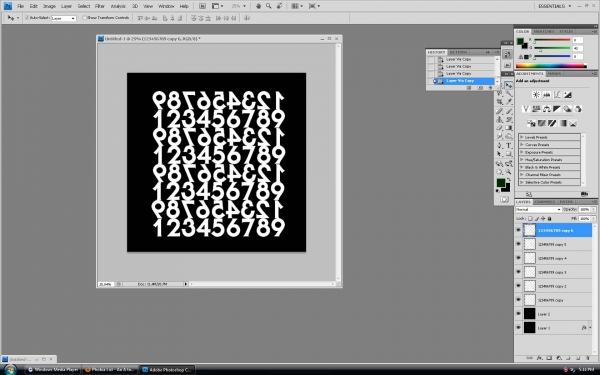Open the ESSENTIALS workspace dropdown

(x=554, y=6)
